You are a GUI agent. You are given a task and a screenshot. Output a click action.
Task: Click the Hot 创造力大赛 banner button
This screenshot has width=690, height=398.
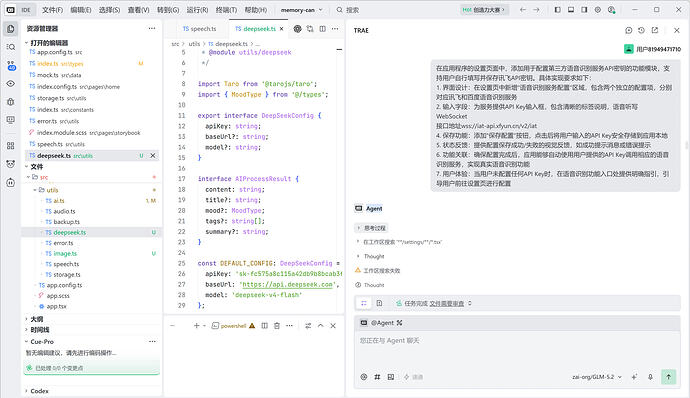484,10
